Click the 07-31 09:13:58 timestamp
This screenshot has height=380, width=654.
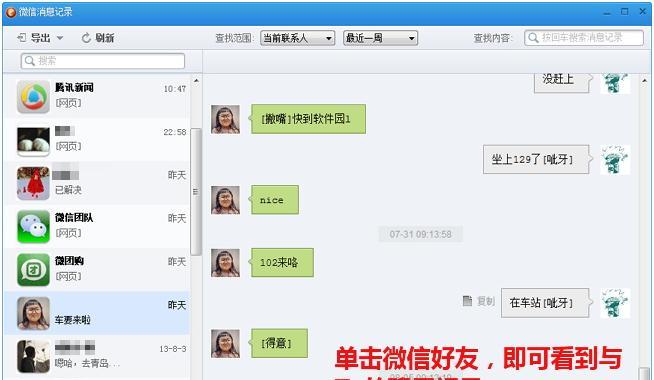[420, 234]
